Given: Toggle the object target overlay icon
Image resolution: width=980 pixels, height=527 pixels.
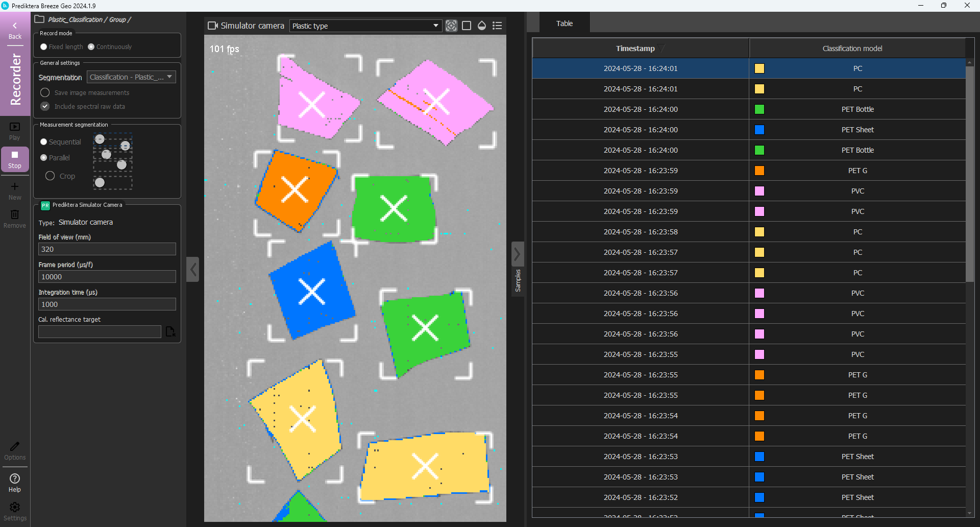Looking at the screenshot, I should tap(451, 26).
